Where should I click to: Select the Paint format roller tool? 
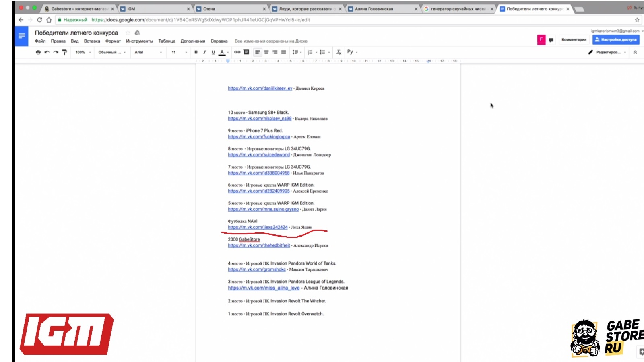(64, 52)
